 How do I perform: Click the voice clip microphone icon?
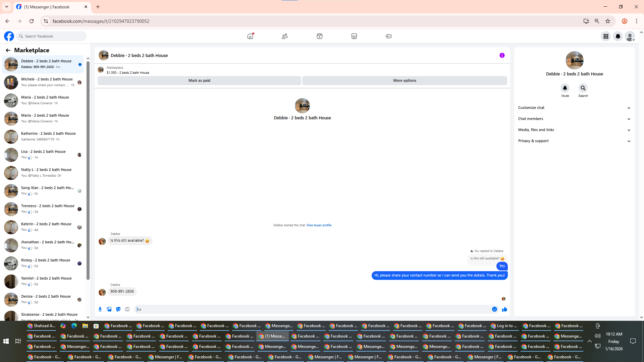point(100,309)
